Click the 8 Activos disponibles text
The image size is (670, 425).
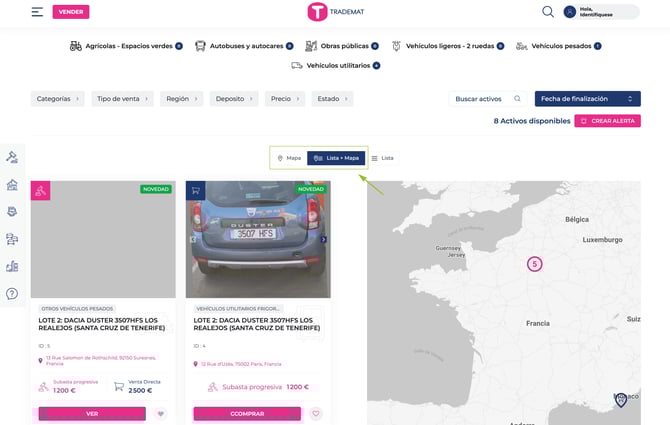pos(532,121)
